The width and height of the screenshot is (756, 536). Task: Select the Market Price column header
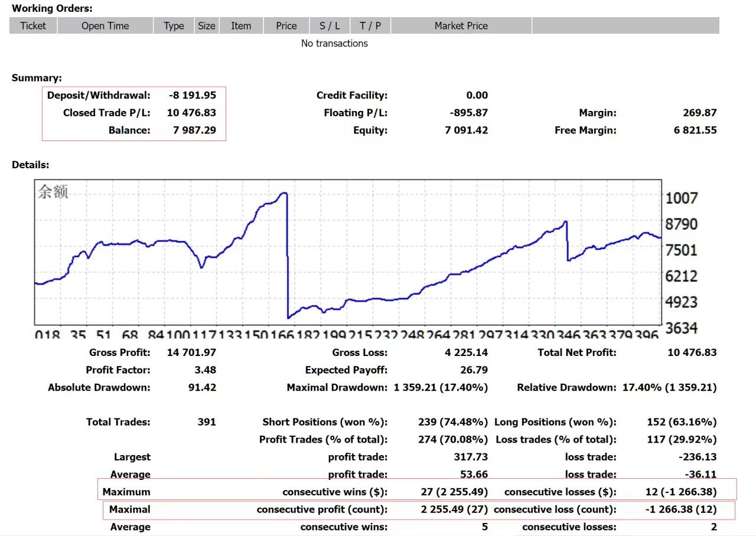point(461,26)
